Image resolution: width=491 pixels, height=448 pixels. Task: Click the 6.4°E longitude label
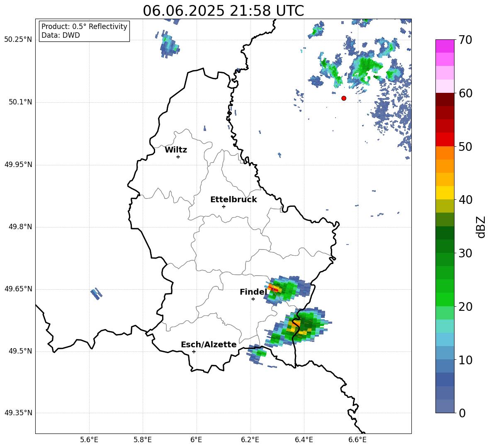tap(304, 440)
